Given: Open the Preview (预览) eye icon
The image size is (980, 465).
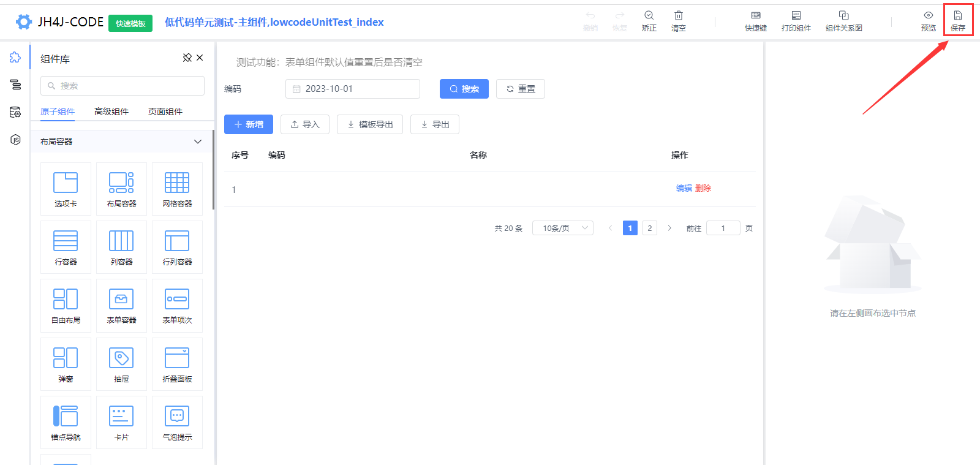Looking at the screenshot, I should 929,21.
